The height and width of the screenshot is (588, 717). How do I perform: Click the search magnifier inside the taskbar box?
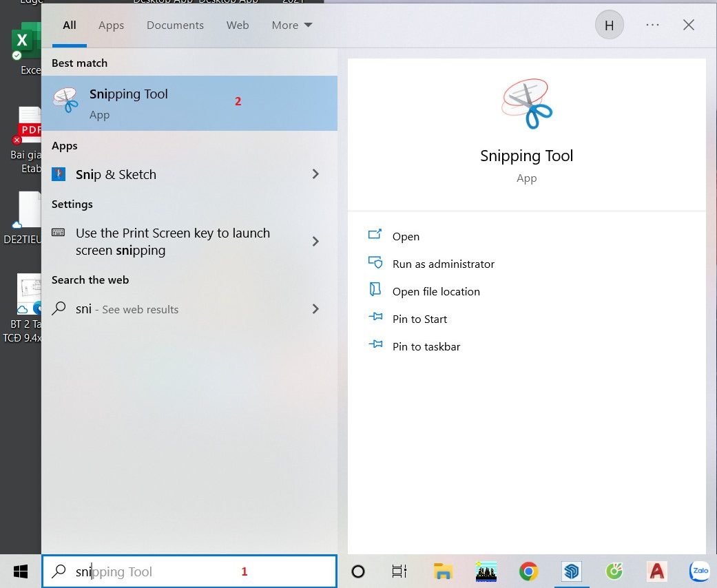point(59,571)
